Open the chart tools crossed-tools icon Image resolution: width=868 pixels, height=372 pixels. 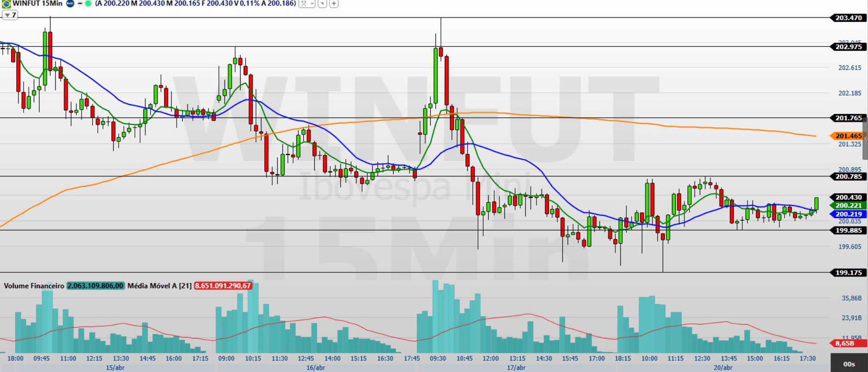(x=304, y=4)
